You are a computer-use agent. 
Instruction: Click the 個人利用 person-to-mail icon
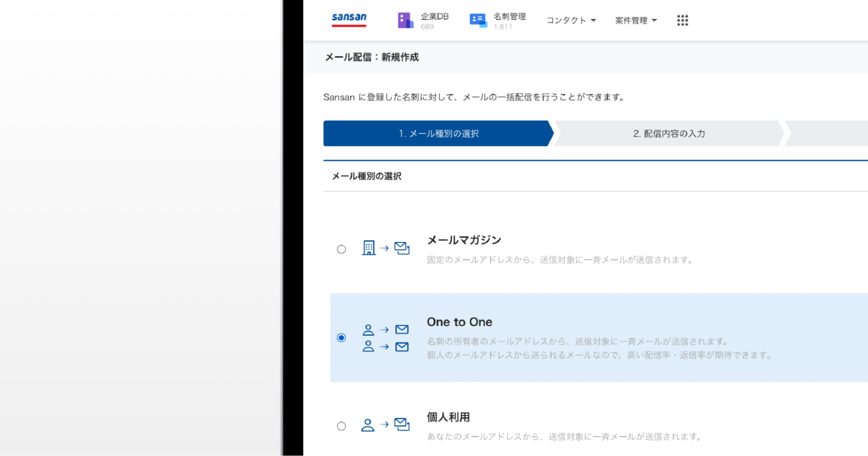(x=386, y=425)
